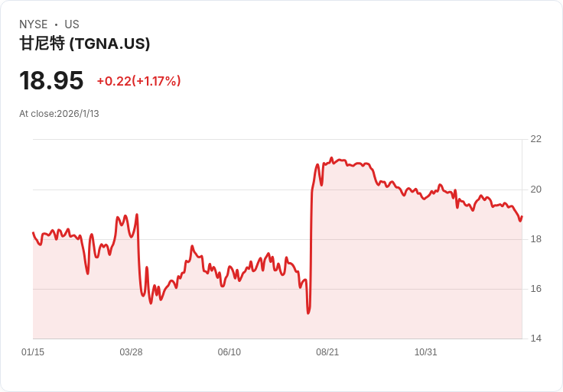This screenshot has width=563, height=392.
Task: Click the chart line's highest peak above 21
Action: [331, 158]
